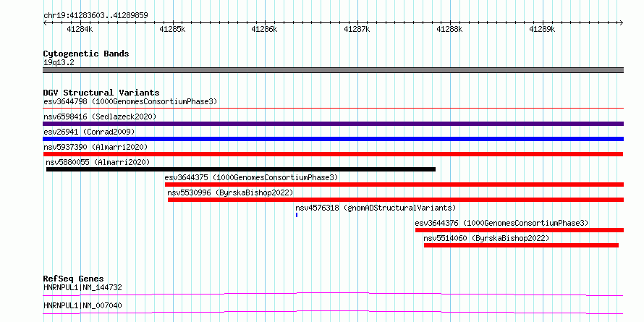Click the 41288k ruler tick label
This screenshot has height=322, width=644.
tap(450, 29)
